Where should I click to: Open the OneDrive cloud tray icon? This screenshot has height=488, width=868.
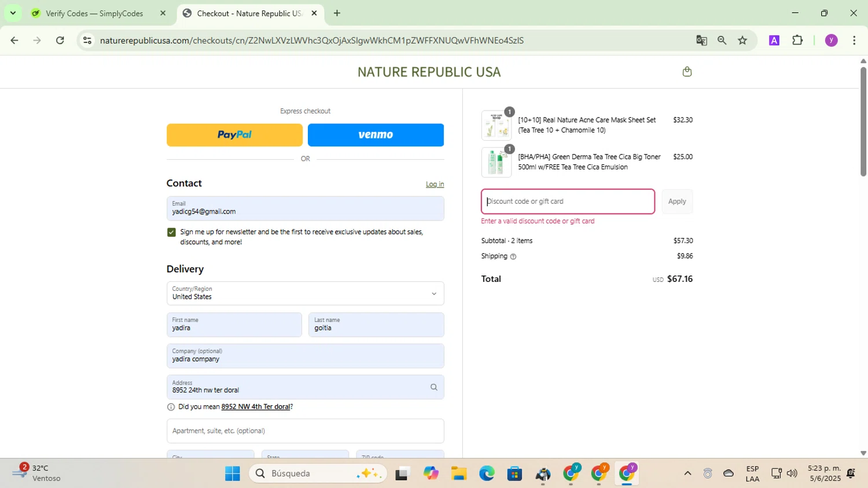(729, 474)
